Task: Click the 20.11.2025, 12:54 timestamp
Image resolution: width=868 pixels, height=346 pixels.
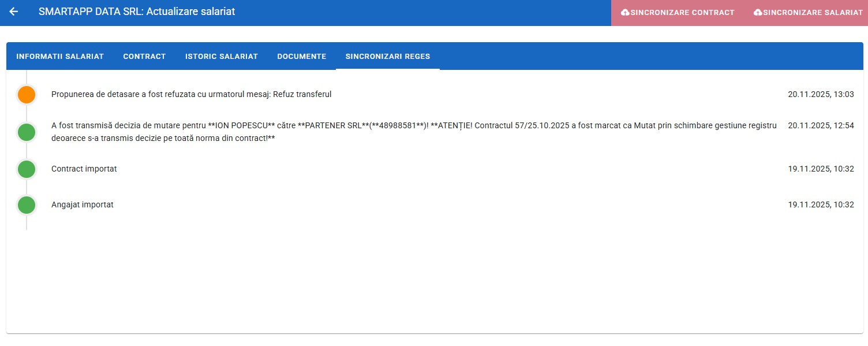Action: [x=821, y=125]
